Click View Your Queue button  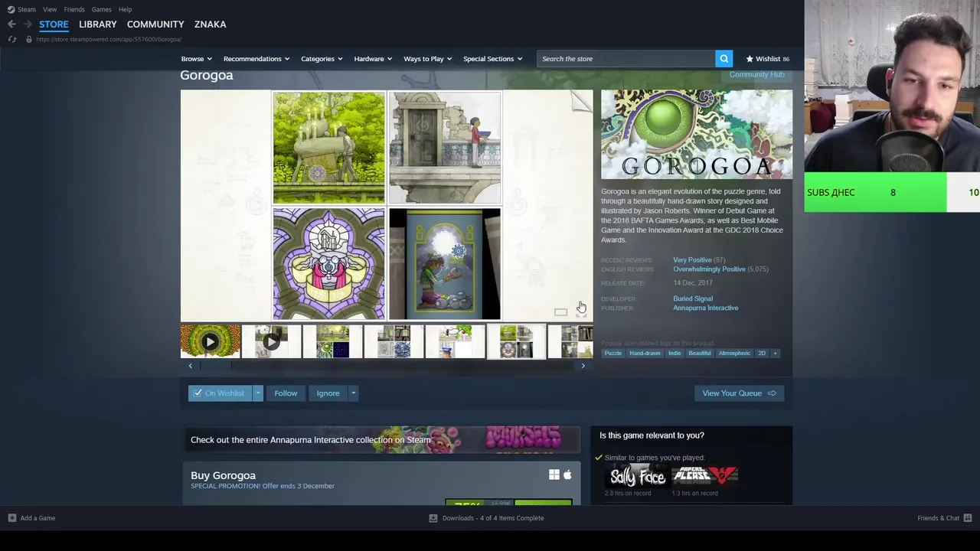pos(739,393)
